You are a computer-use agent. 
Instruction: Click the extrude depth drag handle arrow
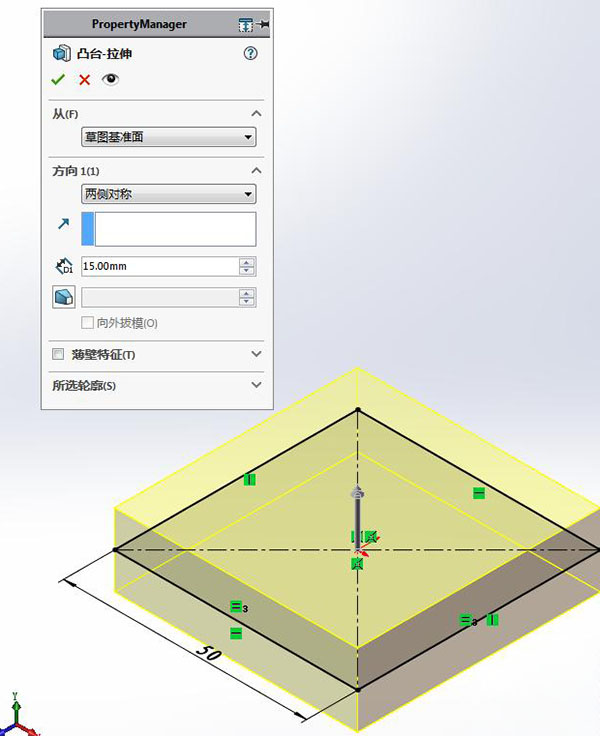[358, 493]
